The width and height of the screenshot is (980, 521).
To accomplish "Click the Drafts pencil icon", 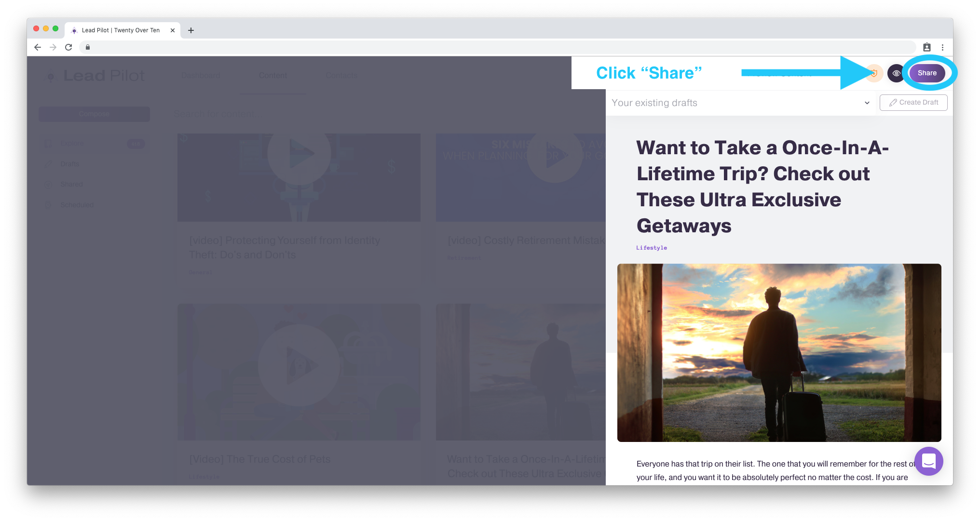I will [48, 164].
